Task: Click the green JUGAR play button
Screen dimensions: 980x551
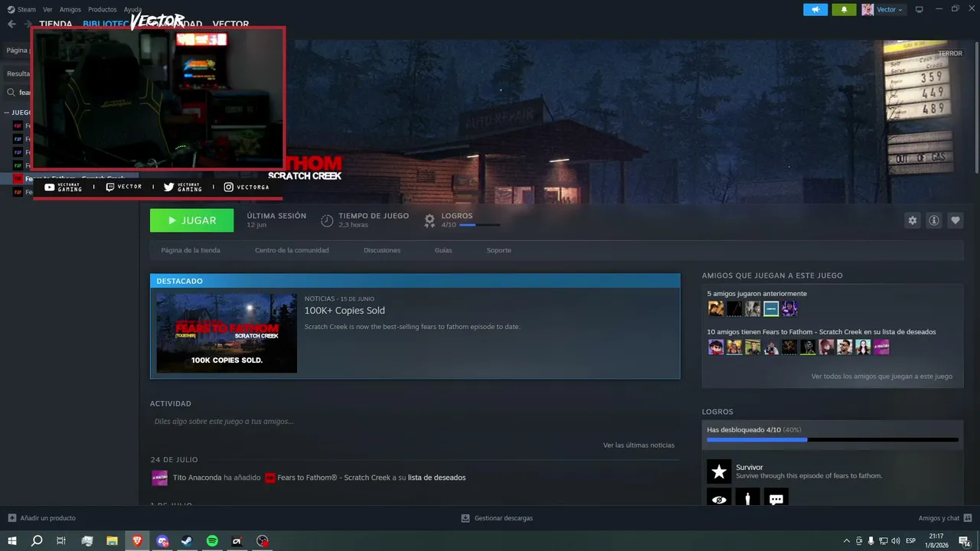Action: (x=192, y=220)
